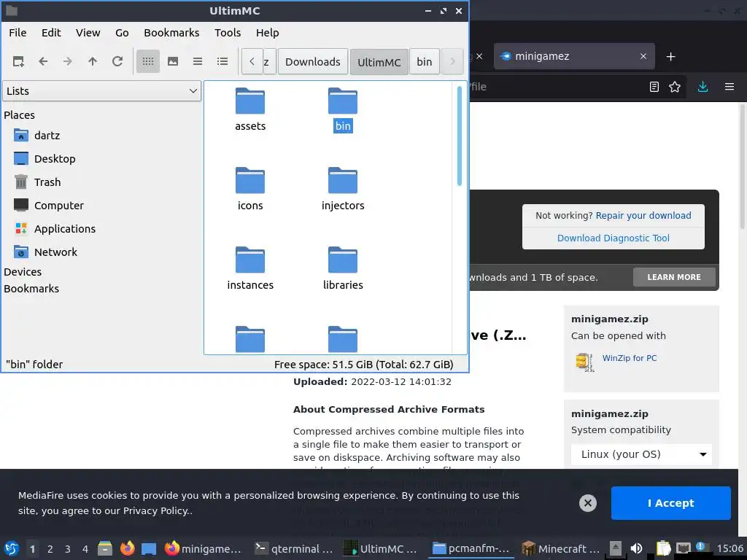The image size is (747, 560).
Task: Open the Help menu in file manager
Action: pos(267,33)
